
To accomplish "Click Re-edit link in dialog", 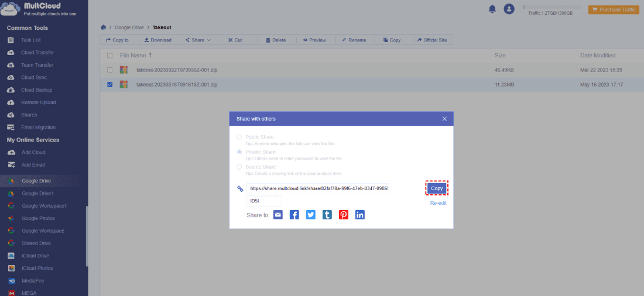I will 439,203.
